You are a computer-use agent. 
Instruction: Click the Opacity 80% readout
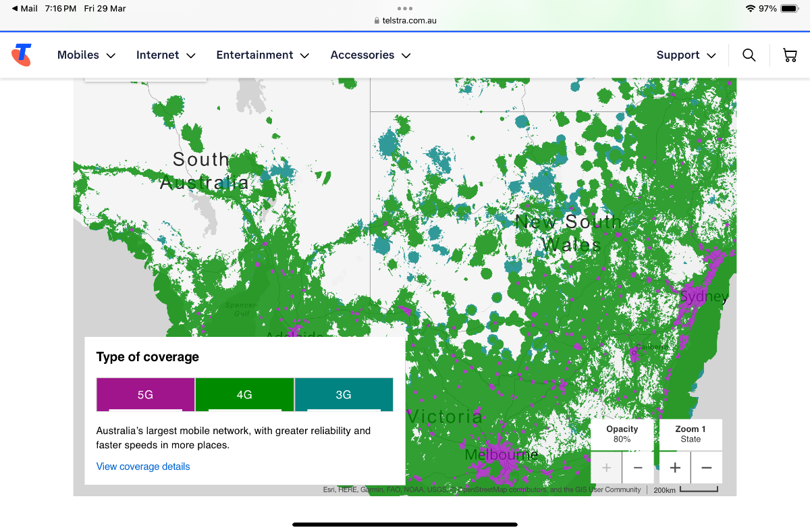(622, 434)
